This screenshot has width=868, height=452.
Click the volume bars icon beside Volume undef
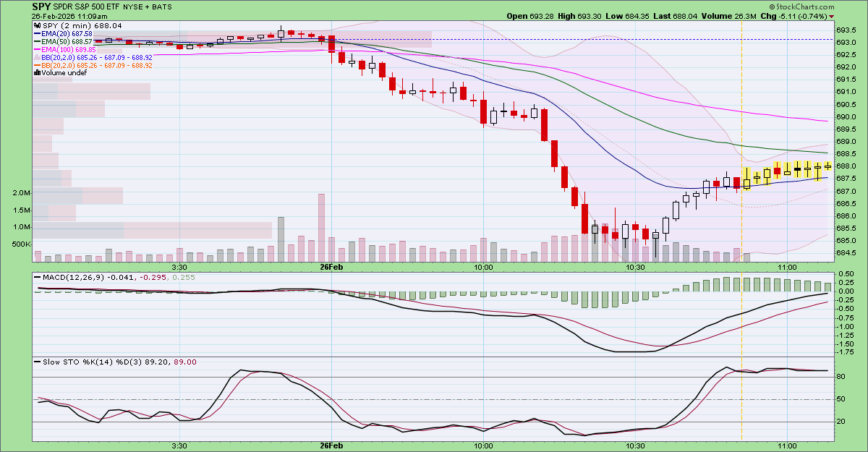tap(38, 73)
